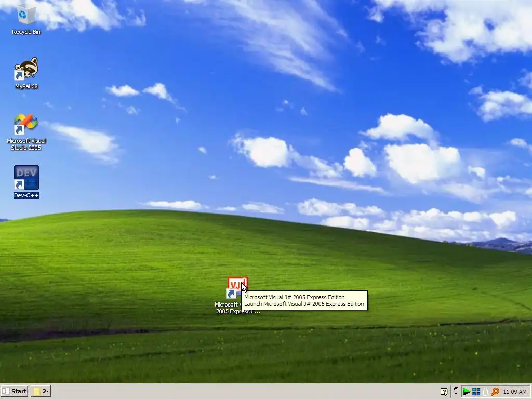Click the orange magnifier tray icon
Viewport: 532px width, 399px height.
tap(495, 392)
